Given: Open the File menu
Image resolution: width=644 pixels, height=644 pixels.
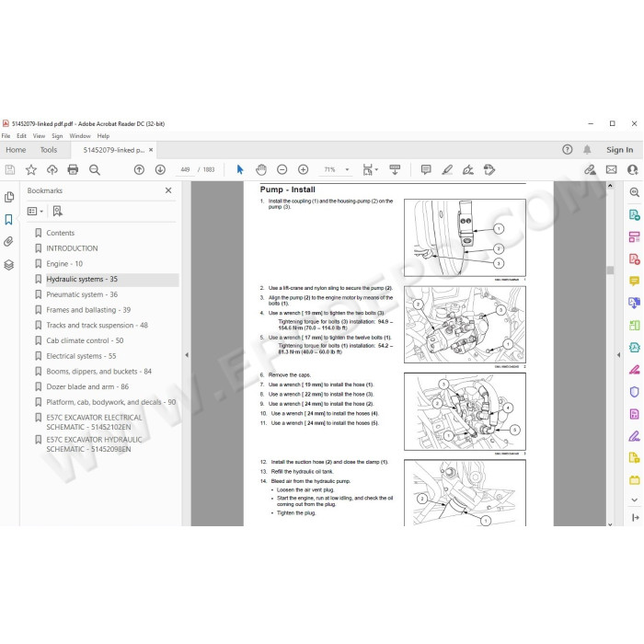Looking at the screenshot, I should click(6, 136).
